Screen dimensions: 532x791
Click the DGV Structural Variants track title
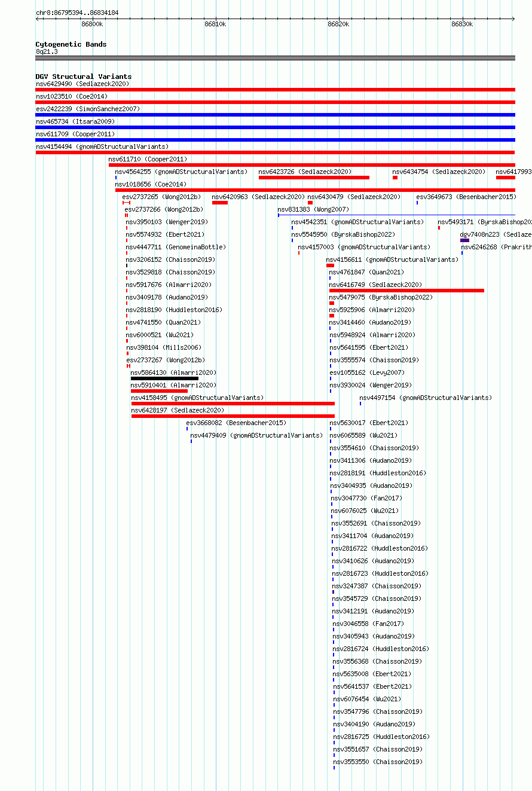(84, 77)
